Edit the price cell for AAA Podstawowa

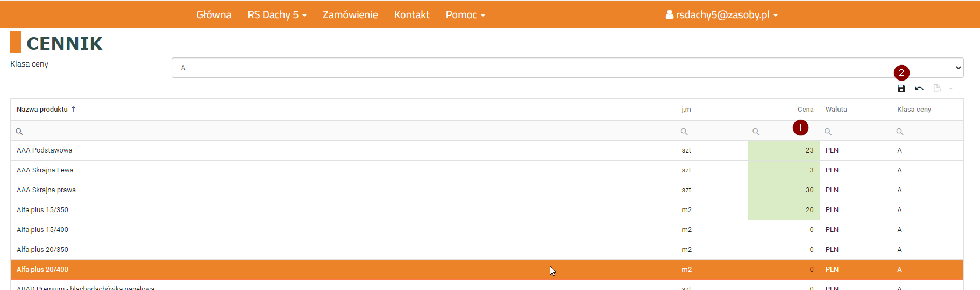[783, 150]
